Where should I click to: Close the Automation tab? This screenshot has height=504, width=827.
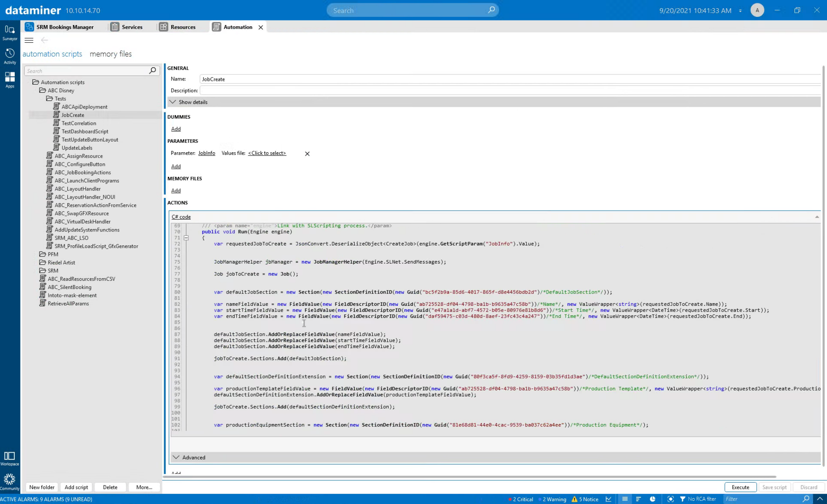pyautogui.click(x=261, y=27)
